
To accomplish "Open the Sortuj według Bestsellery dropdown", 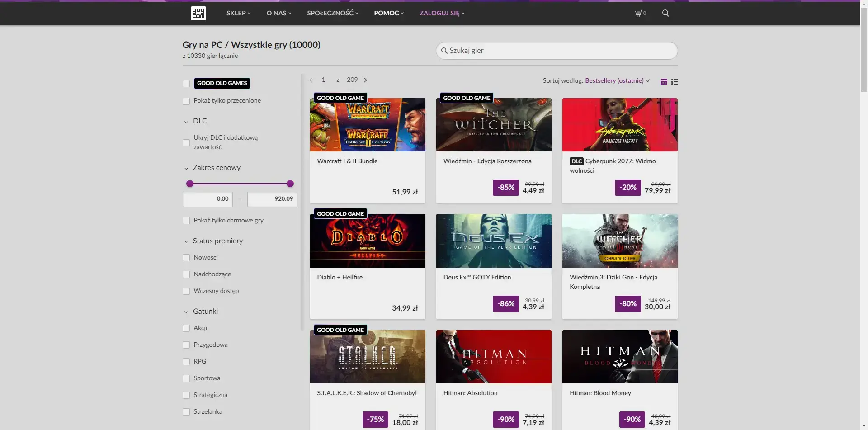I will 618,80.
